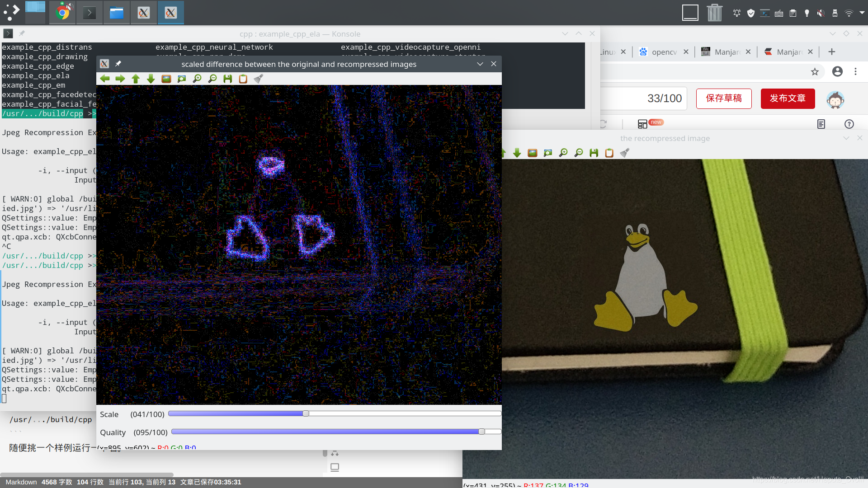
Task: Collapse the scaled difference window title chevron
Action: [x=480, y=64]
